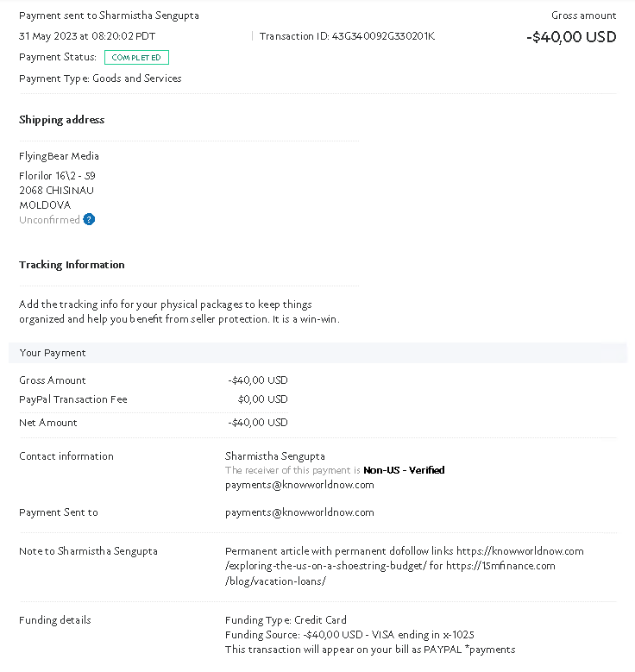Click the Unconfirmed address status text
Screen dimensions: 635x672
click(49, 220)
